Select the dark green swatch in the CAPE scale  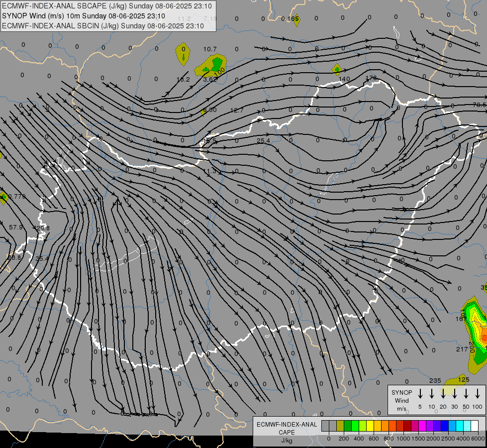(348, 426)
